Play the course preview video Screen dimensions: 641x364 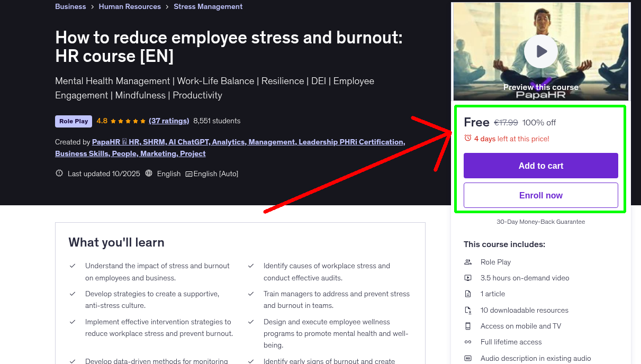[540, 51]
